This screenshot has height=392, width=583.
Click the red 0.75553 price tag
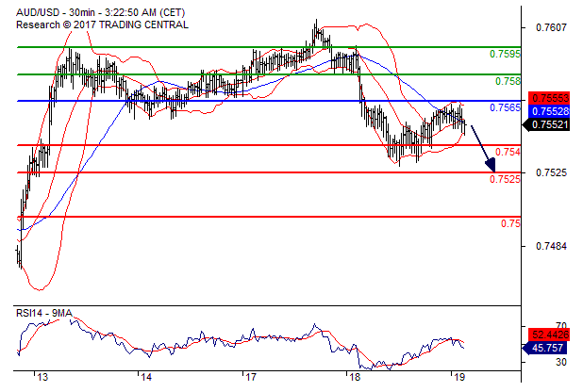551,98
